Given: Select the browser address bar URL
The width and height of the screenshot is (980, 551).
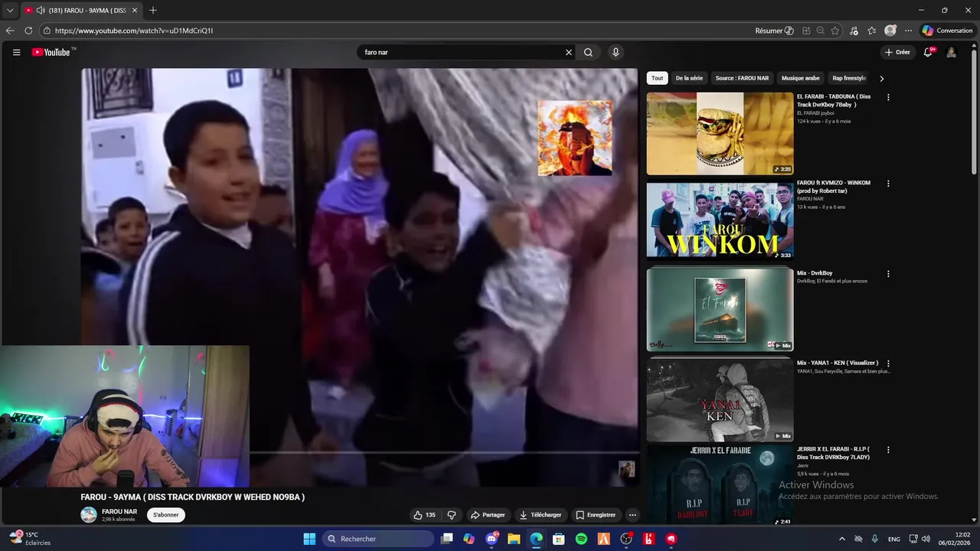Looking at the screenshot, I should (134, 31).
